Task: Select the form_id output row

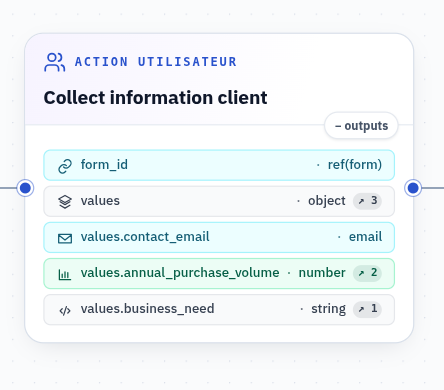Action: pos(219,165)
